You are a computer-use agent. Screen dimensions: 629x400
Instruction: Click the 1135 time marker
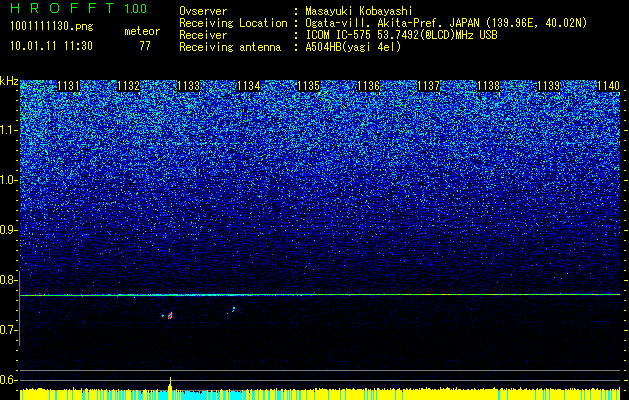308,86
